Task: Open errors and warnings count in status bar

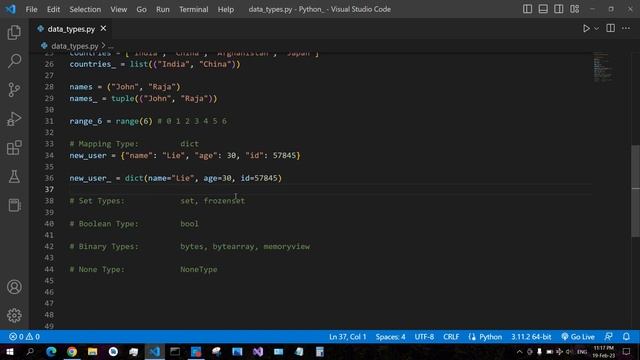Action: [24, 337]
